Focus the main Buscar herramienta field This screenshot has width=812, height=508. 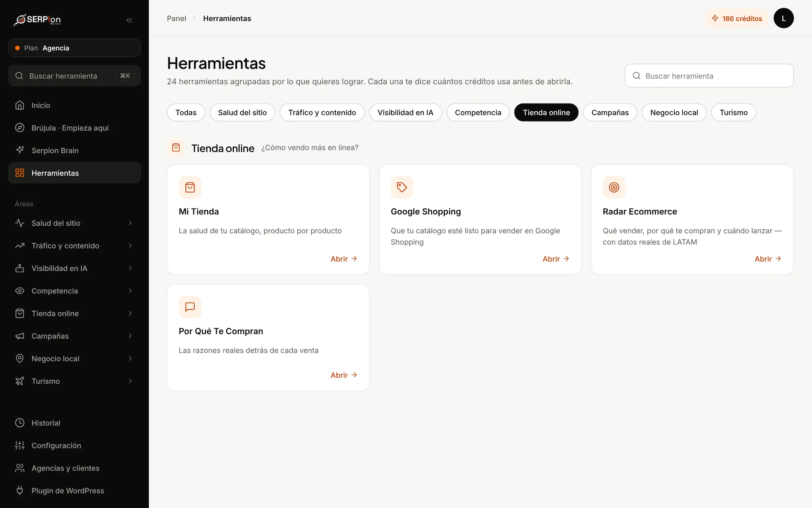click(x=709, y=76)
